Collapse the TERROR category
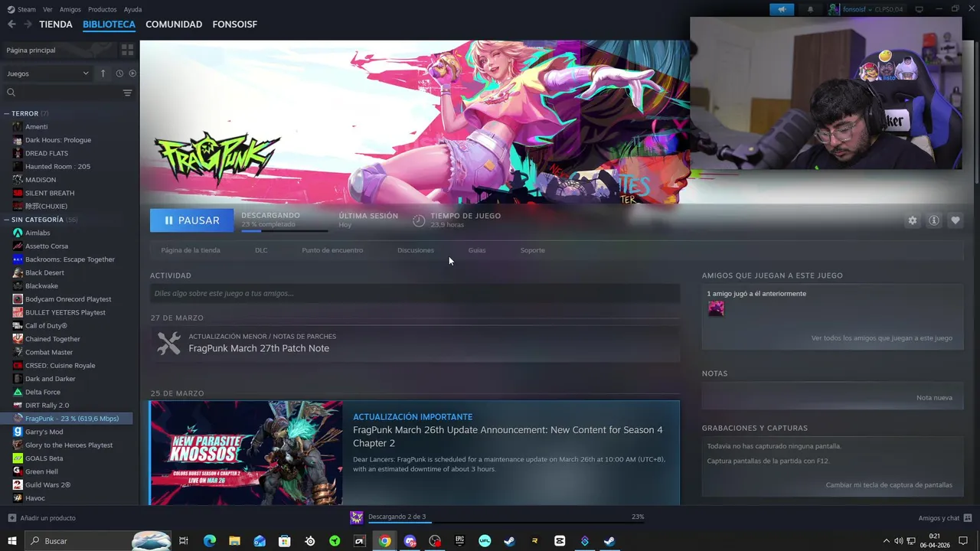Image resolution: width=980 pixels, height=551 pixels. 6,113
